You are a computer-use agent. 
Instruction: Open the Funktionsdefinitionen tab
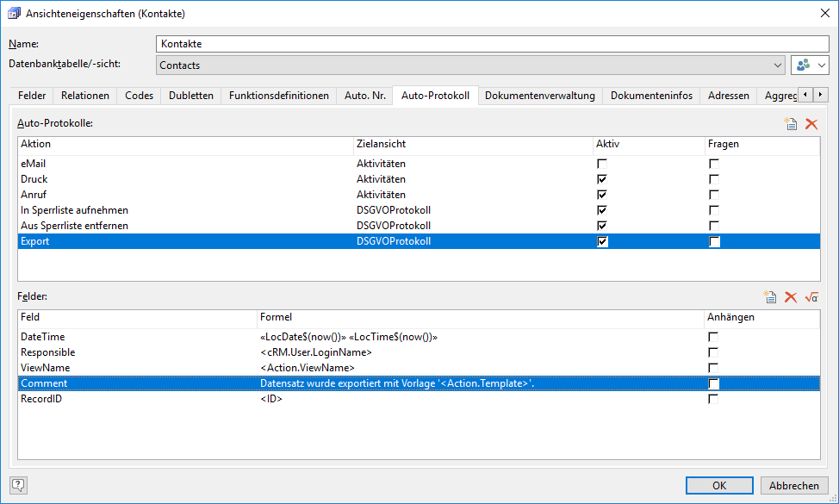(x=279, y=96)
